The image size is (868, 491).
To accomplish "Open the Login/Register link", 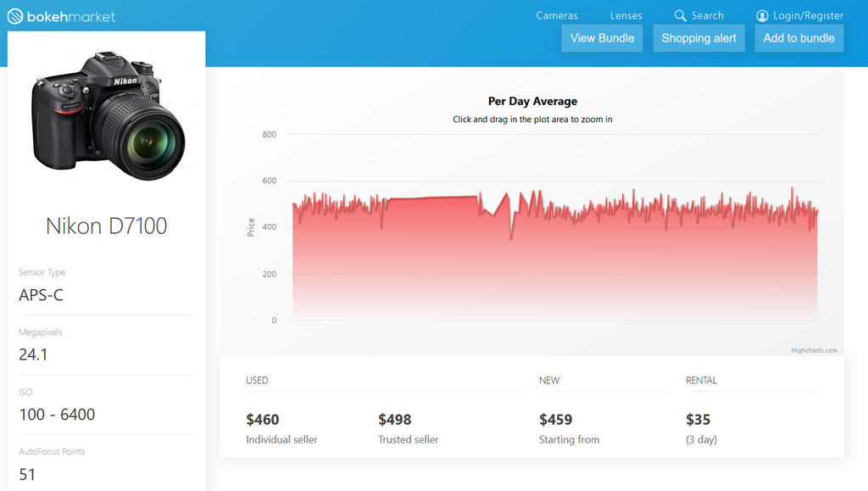I will pos(808,15).
